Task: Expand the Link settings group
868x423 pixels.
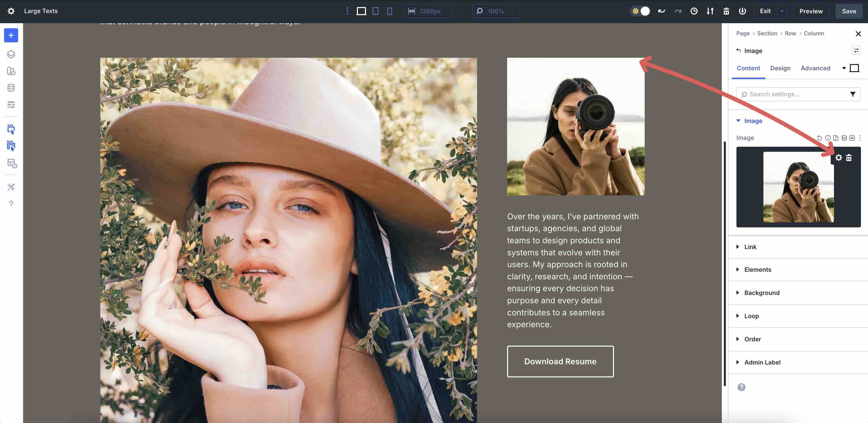Action: (750, 247)
